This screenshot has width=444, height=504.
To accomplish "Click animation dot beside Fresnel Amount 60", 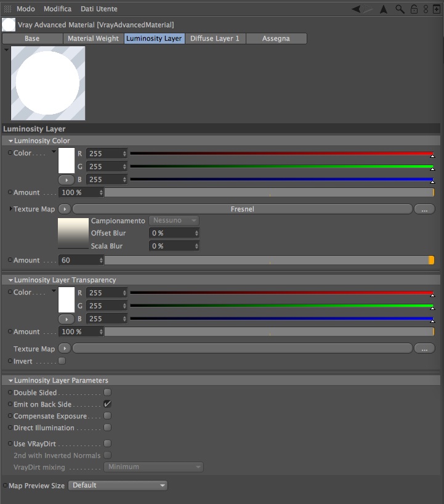I will (x=10, y=260).
